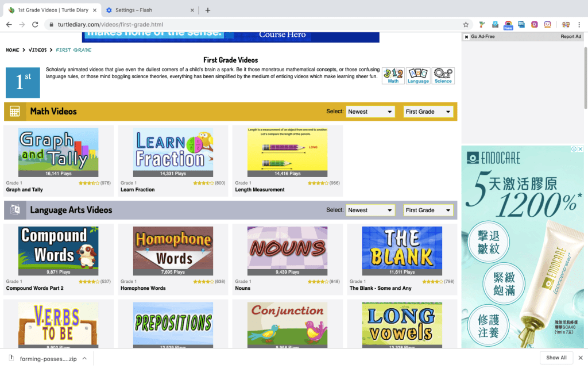Click the ad info icon on Endocare ad
The image size is (588, 368).
coord(573,149)
